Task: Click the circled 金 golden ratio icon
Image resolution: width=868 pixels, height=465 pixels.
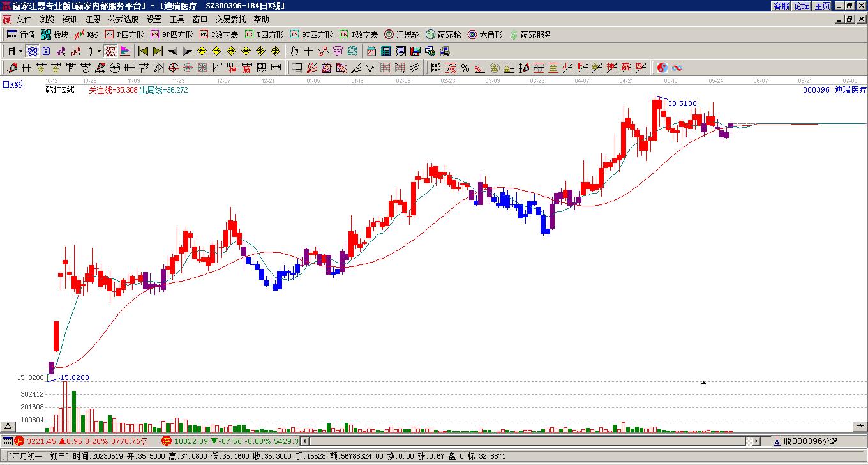Action: coord(495,67)
